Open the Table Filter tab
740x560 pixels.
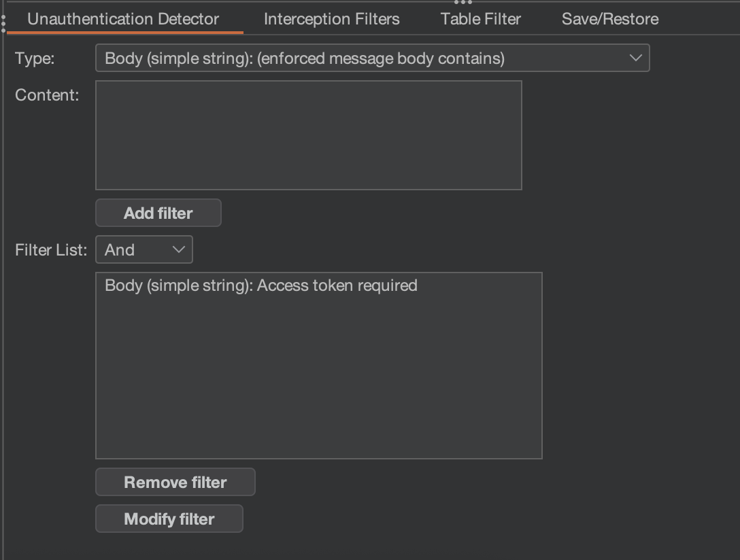click(480, 18)
